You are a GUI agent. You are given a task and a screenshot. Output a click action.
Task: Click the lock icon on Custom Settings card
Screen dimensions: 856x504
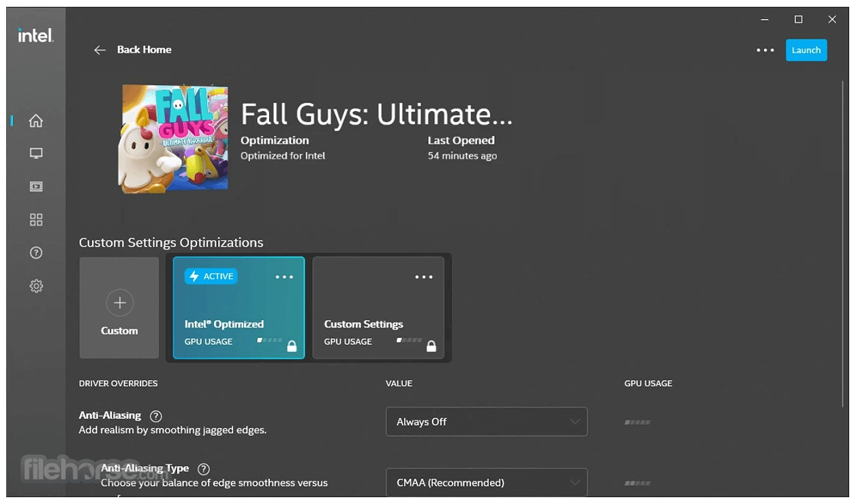(x=431, y=346)
